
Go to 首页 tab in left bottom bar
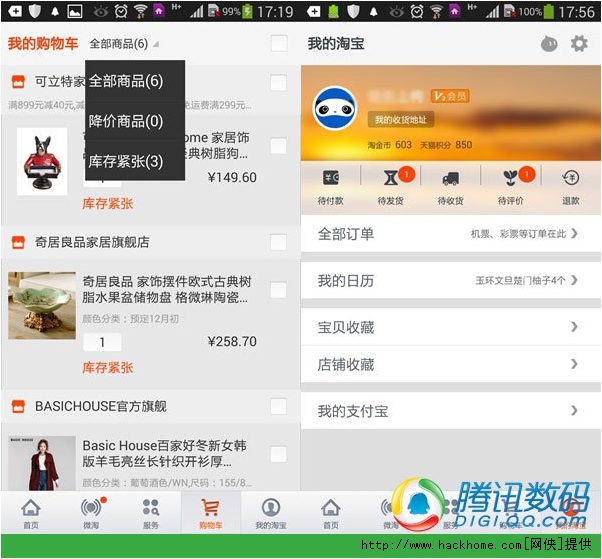[31, 513]
